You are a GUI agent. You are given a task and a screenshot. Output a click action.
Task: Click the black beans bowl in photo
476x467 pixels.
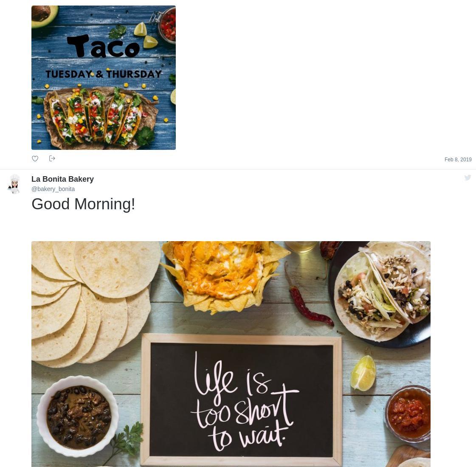[x=78, y=416]
